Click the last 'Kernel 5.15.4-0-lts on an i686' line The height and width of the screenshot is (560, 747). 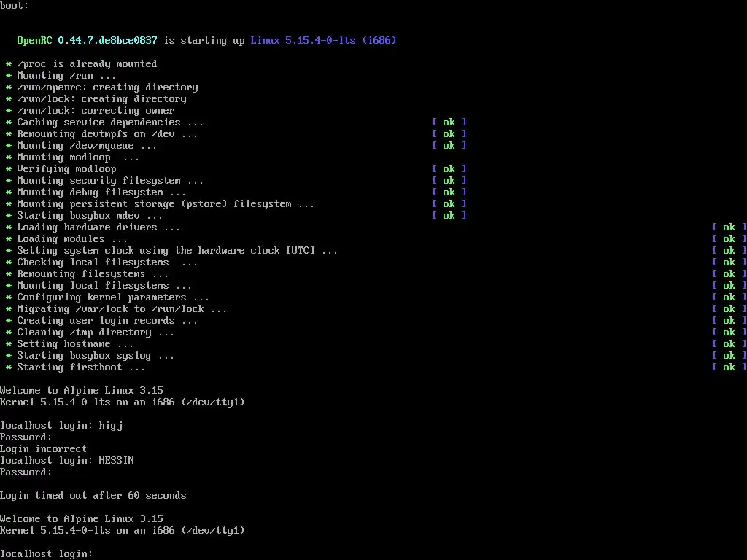pyautogui.click(x=123, y=531)
